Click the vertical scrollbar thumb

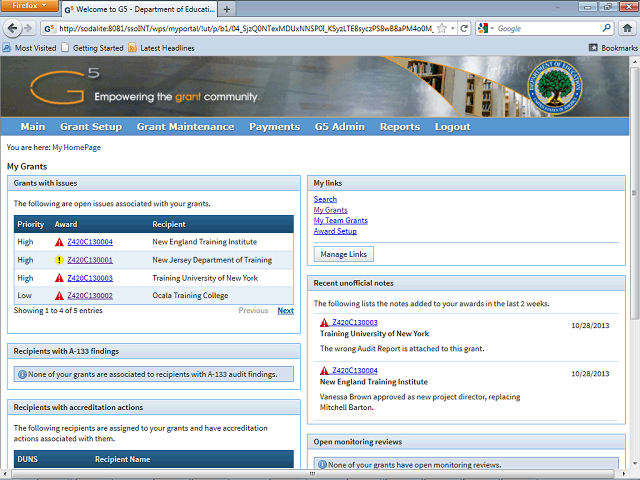coord(634,193)
